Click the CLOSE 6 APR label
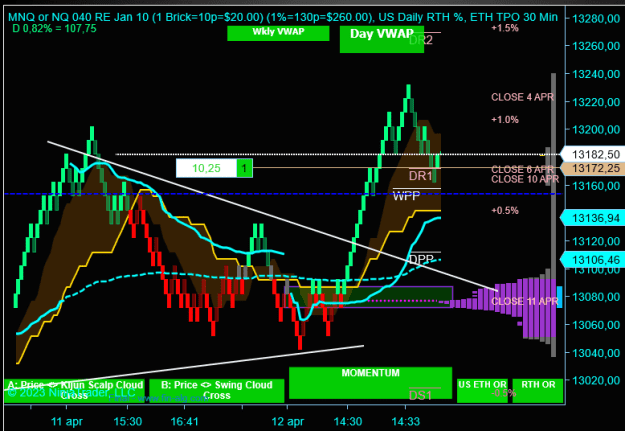 point(522,169)
